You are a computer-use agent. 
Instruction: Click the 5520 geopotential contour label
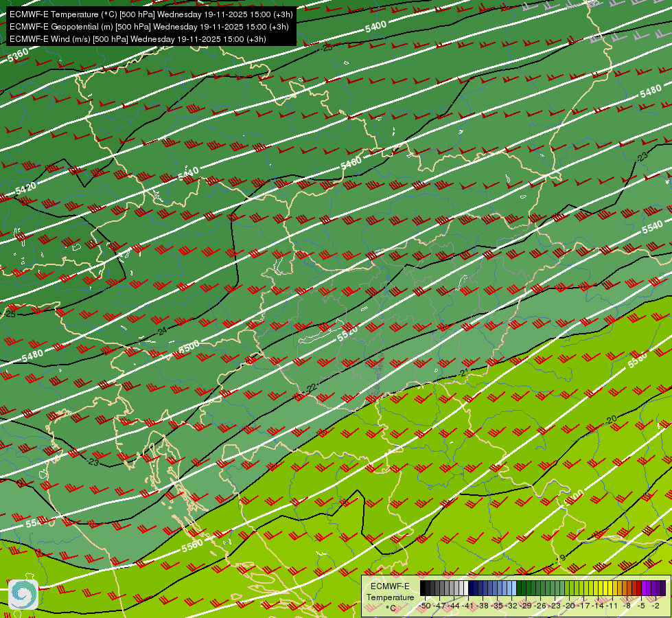coord(347,333)
